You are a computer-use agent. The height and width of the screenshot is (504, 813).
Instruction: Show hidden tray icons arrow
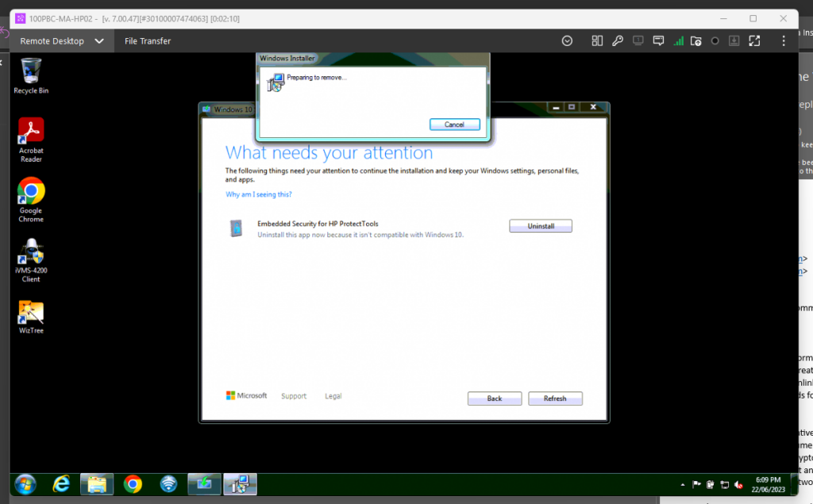683,485
